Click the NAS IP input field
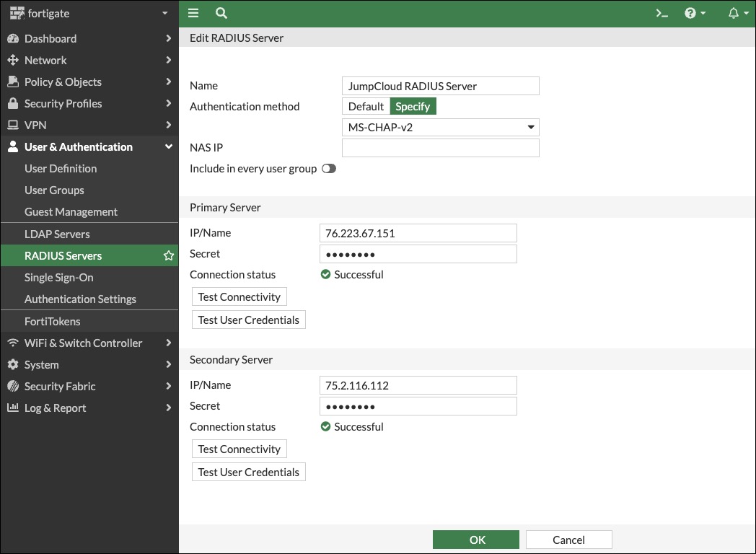 tap(440, 147)
